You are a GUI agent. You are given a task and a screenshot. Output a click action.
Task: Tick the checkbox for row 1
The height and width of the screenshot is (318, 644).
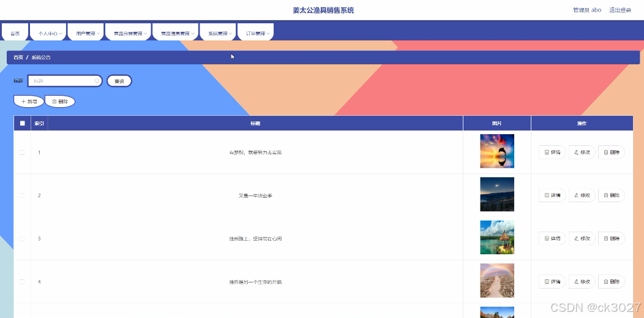tap(22, 153)
